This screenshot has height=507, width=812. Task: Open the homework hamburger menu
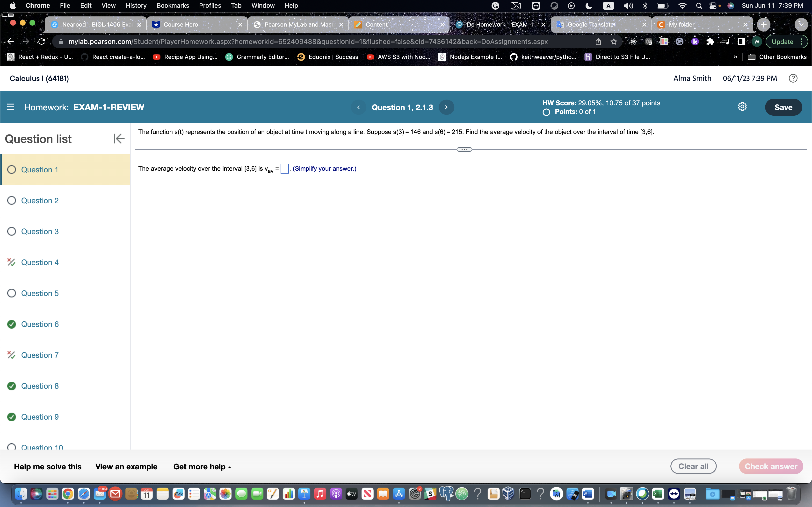pos(11,107)
